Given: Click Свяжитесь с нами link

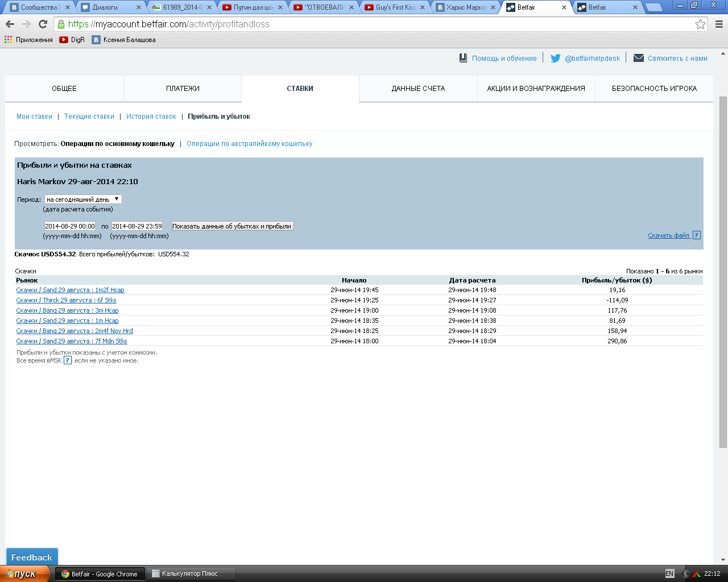Looking at the screenshot, I should click(x=677, y=59).
